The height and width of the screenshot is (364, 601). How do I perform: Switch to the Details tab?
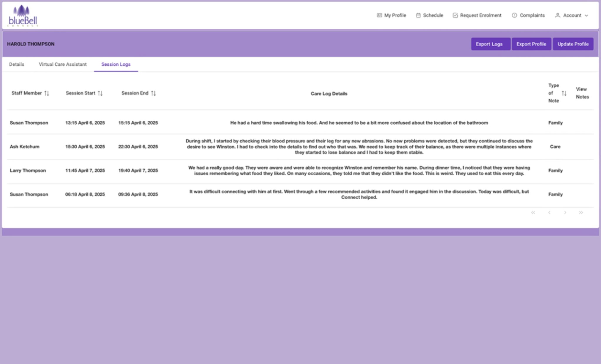click(x=17, y=64)
